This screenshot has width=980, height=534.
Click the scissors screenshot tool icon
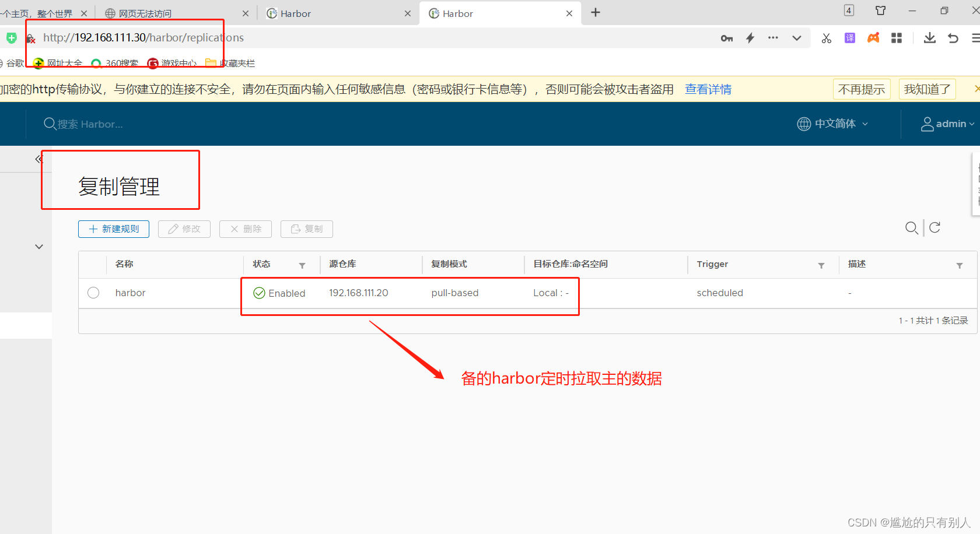click(x=827, y=38)
